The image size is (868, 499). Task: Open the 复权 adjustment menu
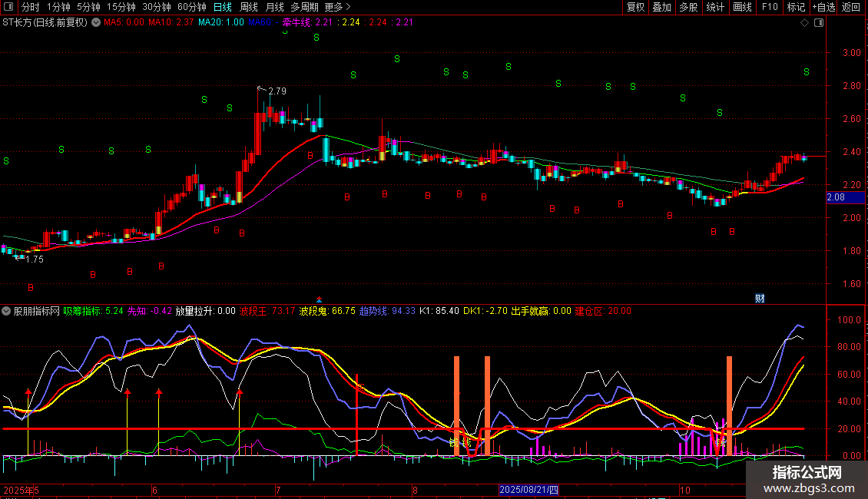pos(635,7)
